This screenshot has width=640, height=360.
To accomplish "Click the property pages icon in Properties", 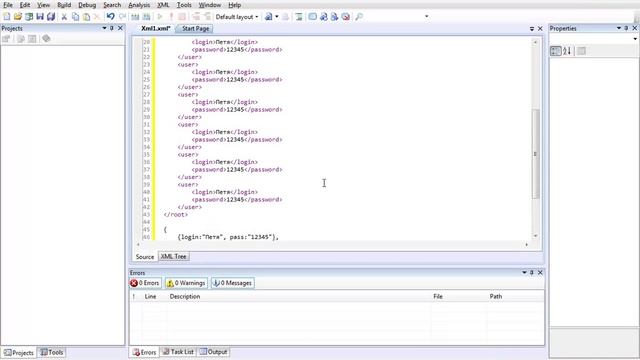I will tap(581, 51).
